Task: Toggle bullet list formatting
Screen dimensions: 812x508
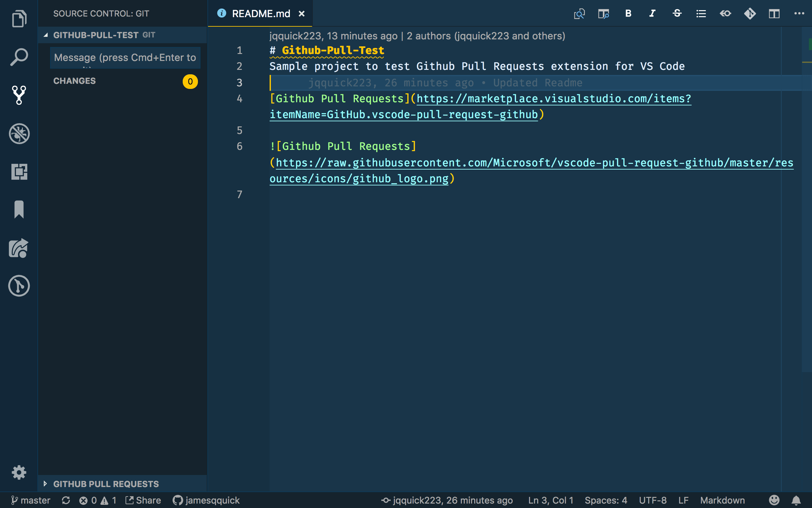Action: click(701, 14)
